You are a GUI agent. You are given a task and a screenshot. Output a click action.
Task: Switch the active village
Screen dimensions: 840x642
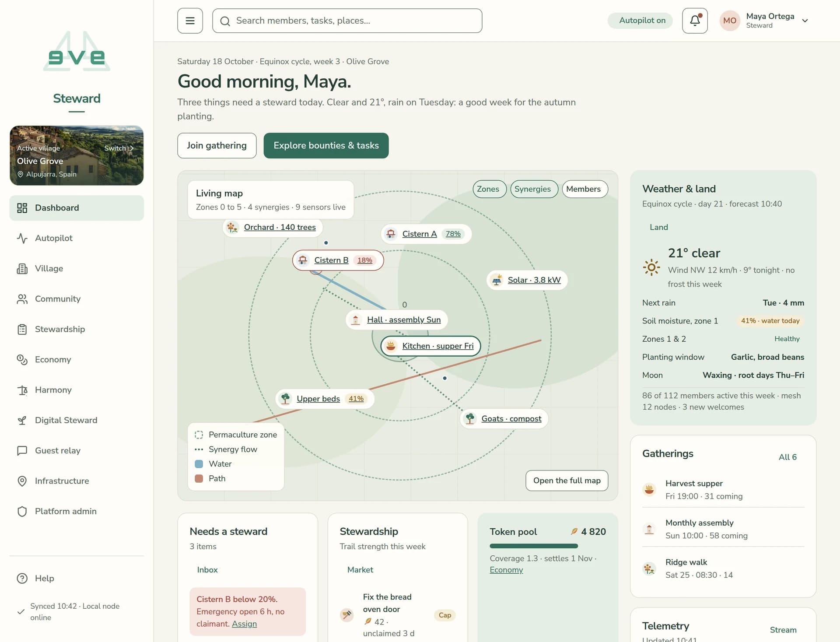119,148
